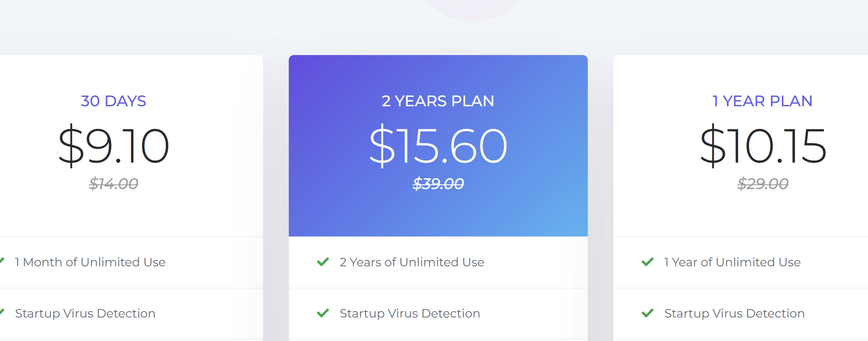The image size is (868, 341).
Task: Click the $9.10 price
Action: point(114,146)
